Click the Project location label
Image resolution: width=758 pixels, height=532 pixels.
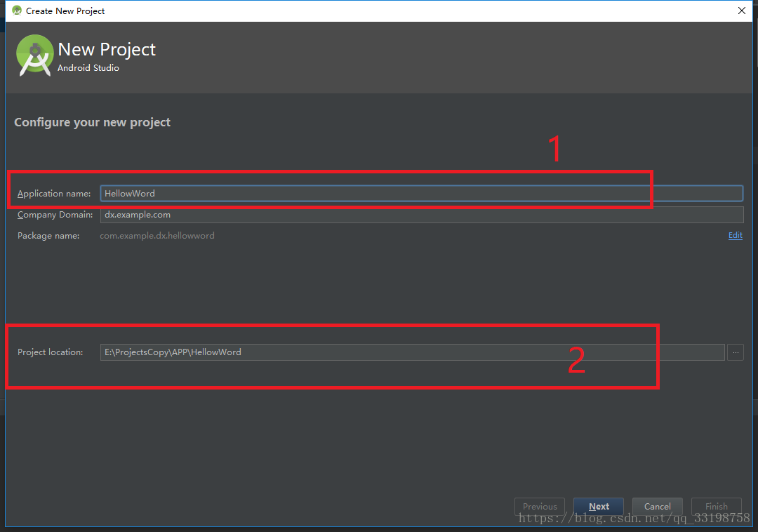point(51,352)
